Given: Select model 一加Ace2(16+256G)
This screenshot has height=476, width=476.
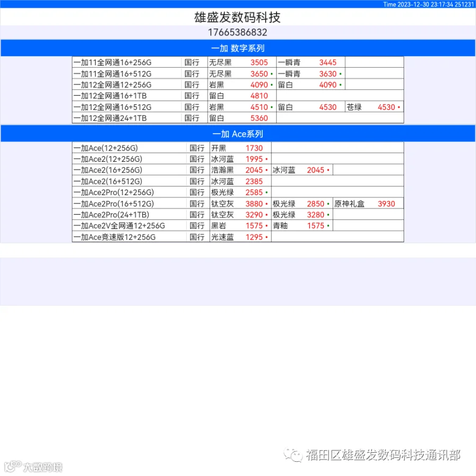Looking at the screenshot, I should 108,170.
